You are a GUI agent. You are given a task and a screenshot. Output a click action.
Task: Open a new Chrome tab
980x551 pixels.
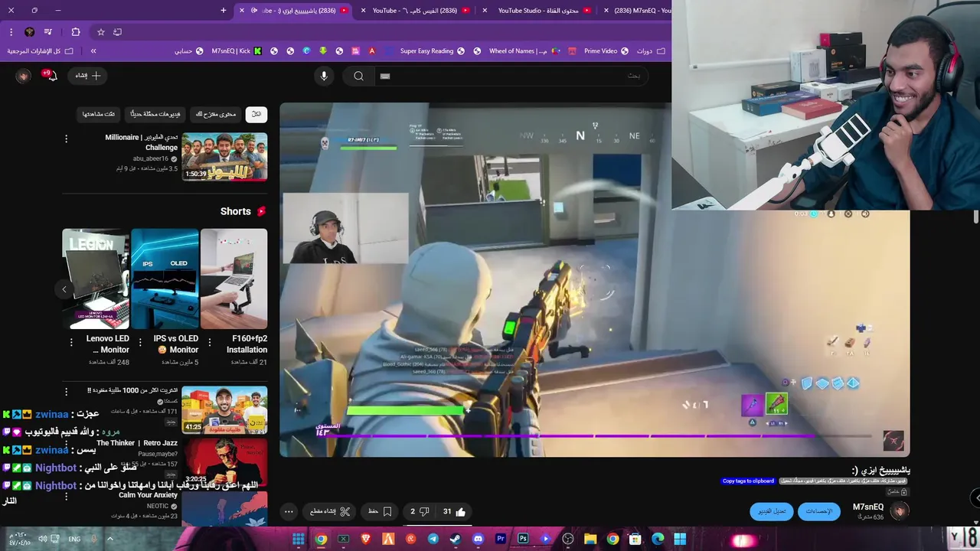click(x=224, y=11)
